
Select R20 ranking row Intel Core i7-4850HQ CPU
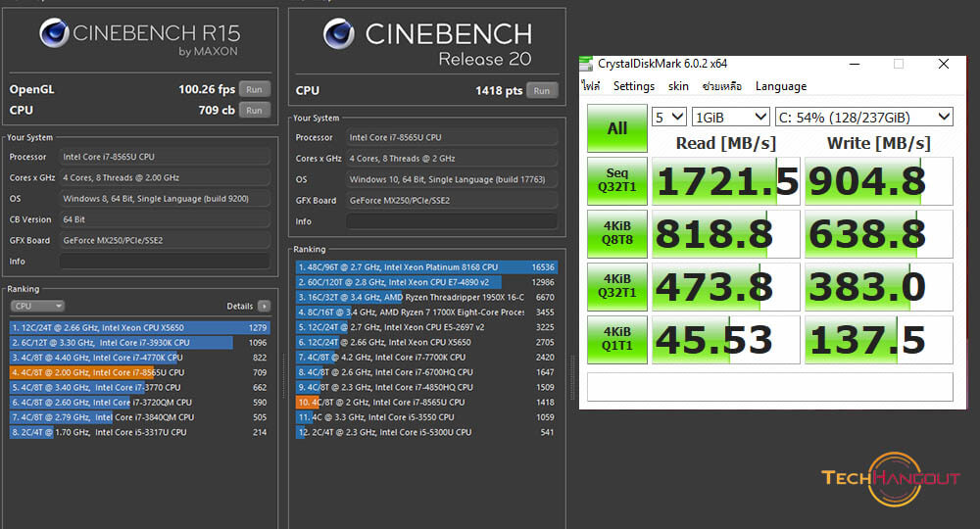(x=426, y=387)
